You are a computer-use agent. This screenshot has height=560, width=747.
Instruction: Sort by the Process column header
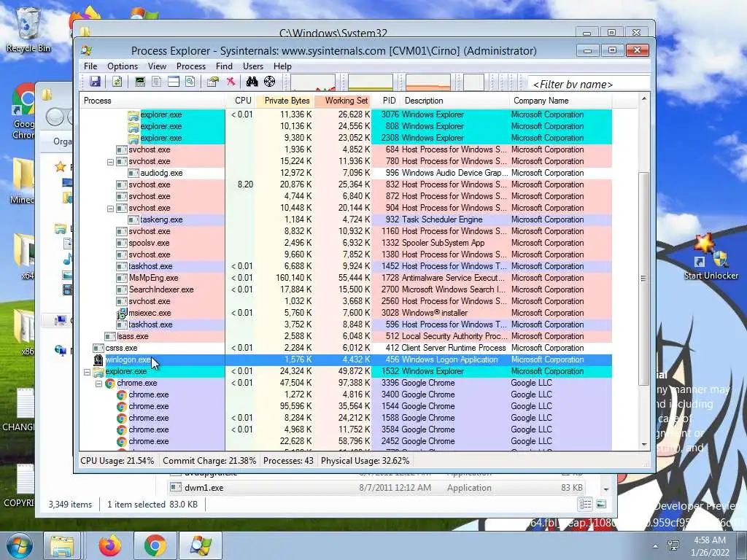pos(152,101)
